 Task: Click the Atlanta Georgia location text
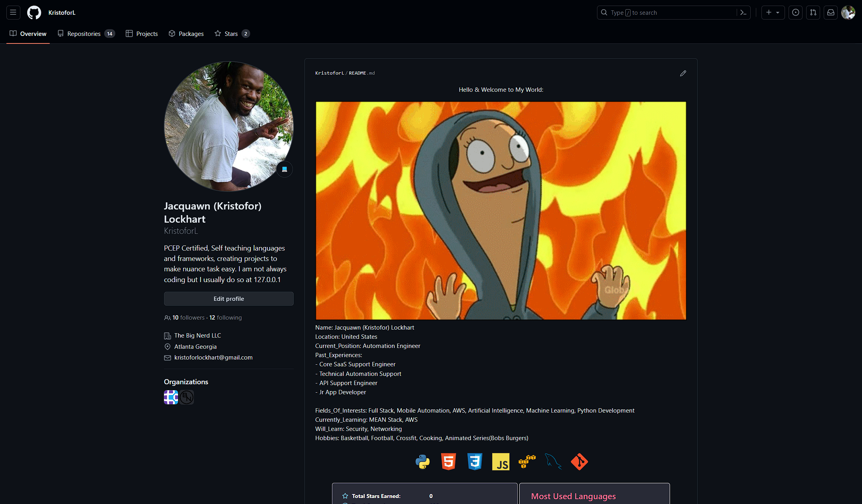196,347
